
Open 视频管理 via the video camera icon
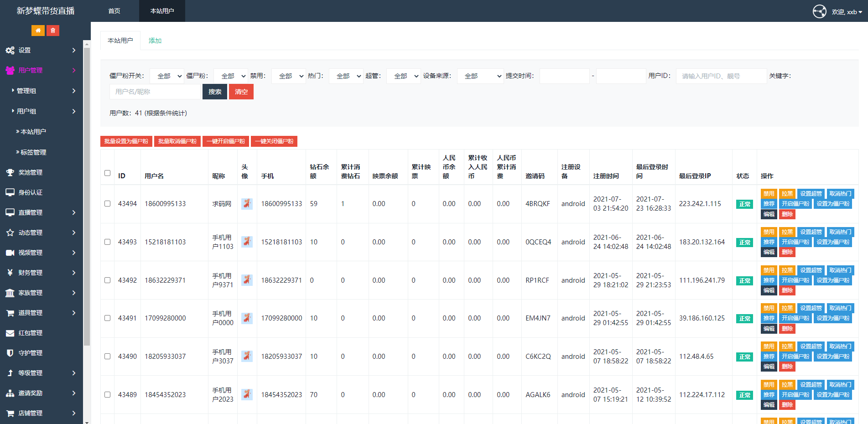tap(10, 253)
